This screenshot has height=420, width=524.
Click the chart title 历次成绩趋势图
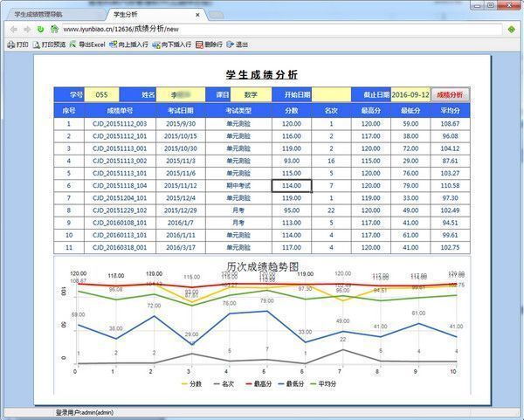pos(263,266)
